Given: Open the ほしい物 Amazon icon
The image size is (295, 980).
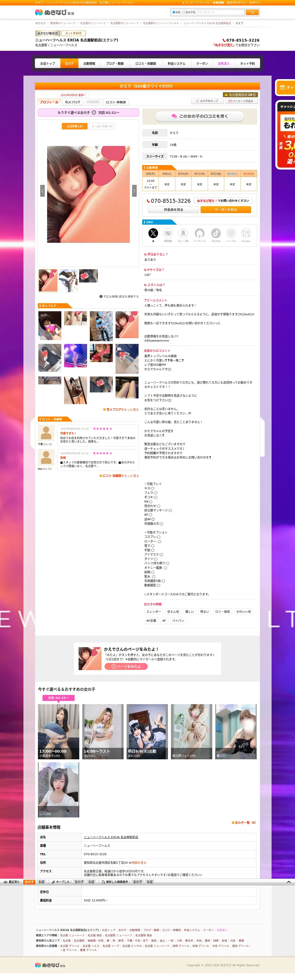Looking at the screenshot, I should click(x=183, y=233).
